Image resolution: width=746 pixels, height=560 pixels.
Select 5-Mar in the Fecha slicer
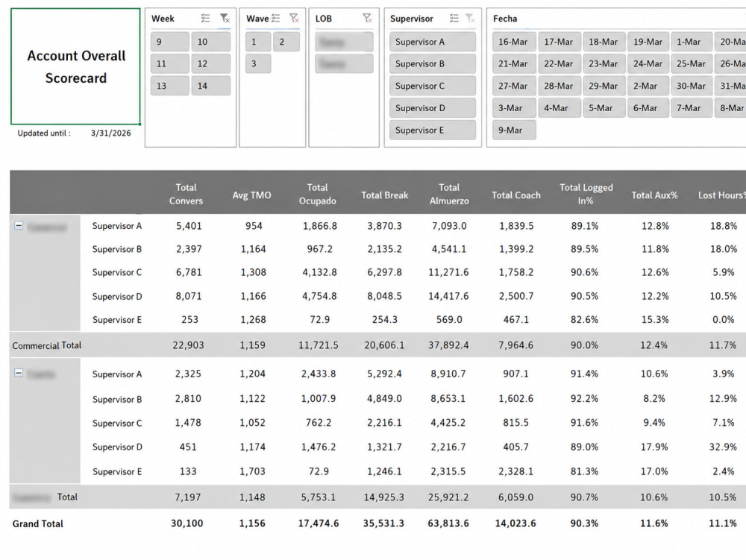pos(604,108)
